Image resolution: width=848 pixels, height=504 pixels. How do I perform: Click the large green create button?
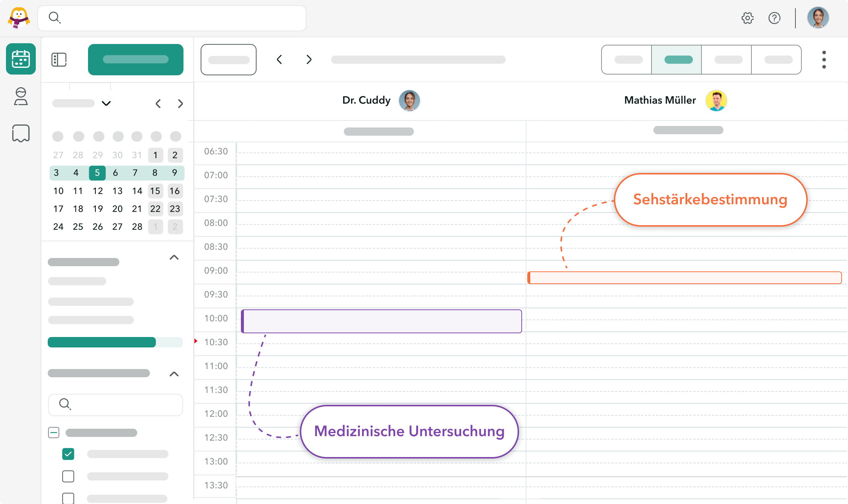coord(136,60)
